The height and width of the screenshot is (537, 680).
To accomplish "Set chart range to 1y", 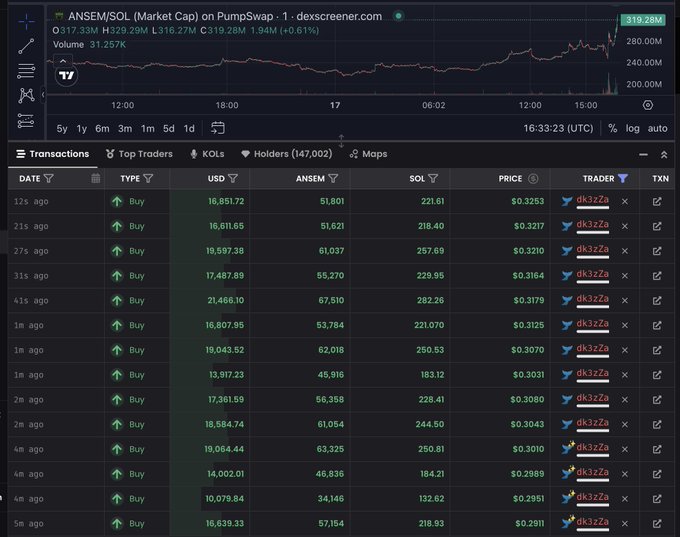I will click(82, 129).
